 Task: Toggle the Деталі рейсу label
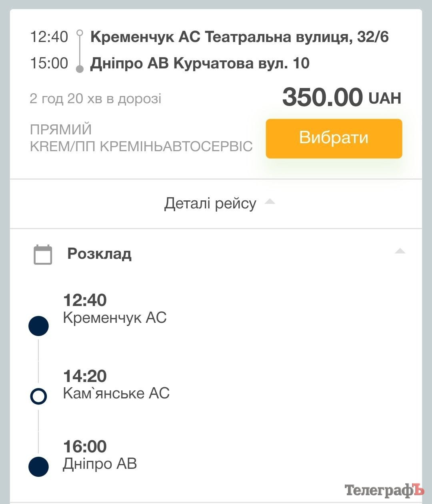(210, 204)
